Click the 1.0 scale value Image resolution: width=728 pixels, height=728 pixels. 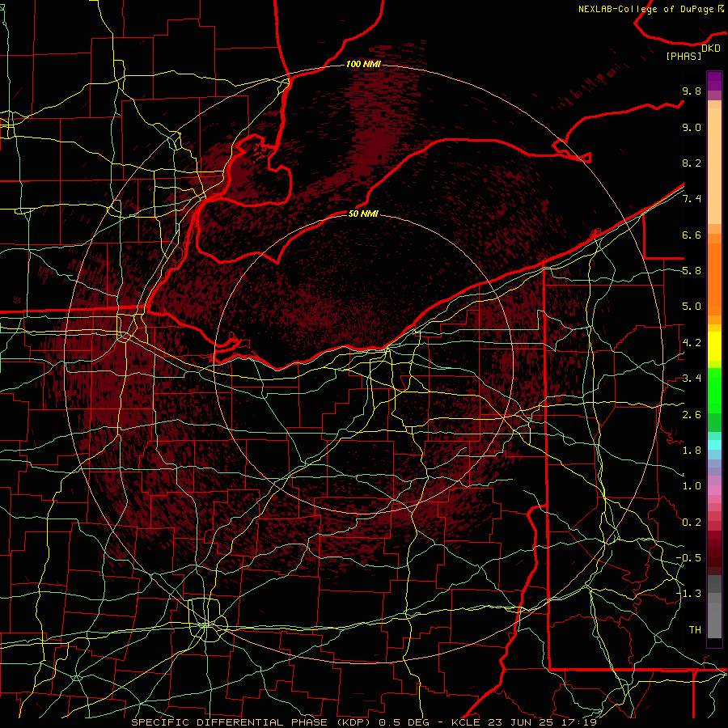tap(692, 486)
